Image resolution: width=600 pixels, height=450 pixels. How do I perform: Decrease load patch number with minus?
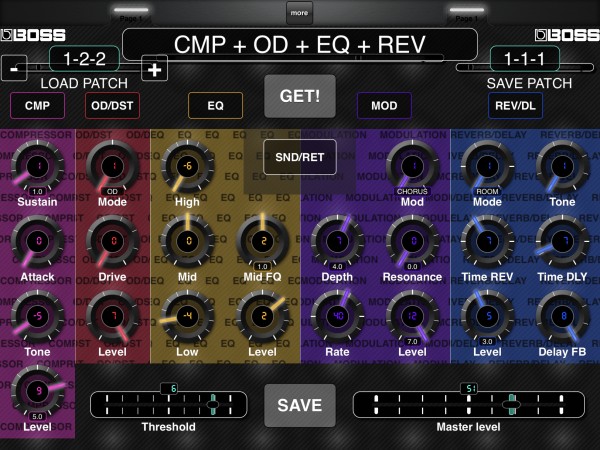tap(14, 68)
